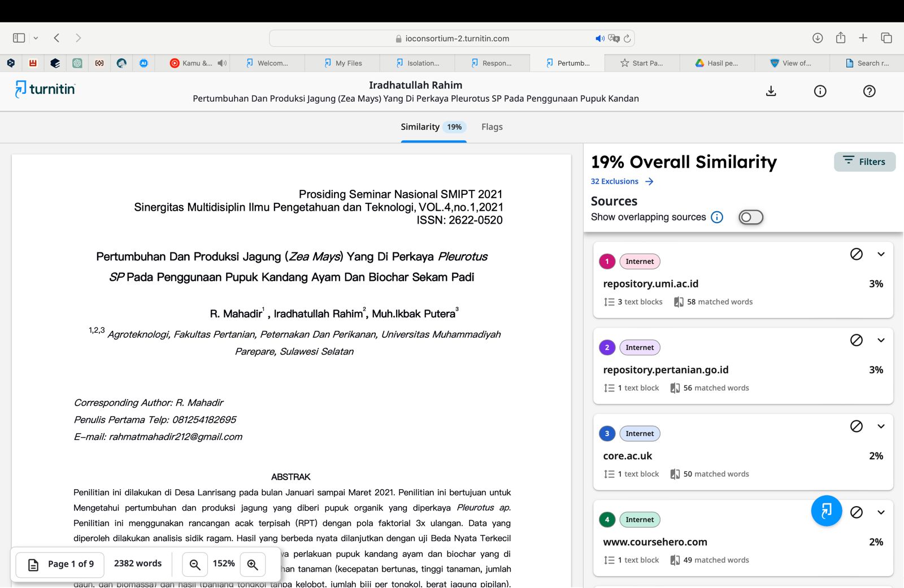Click the email rahmatmahadir212@gmail.com
Image resolution: width=904 pixels, height=588 pixels.
point(175,437)
